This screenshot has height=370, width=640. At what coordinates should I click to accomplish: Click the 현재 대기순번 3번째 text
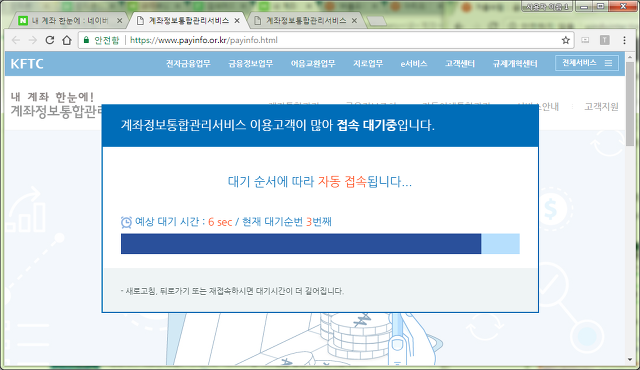tap(287, 222)
